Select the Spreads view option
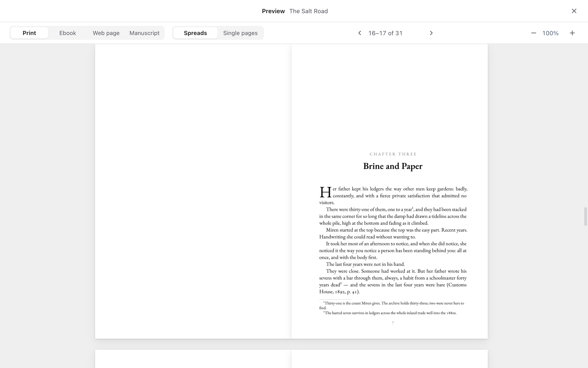588x368 pixels. point(196,33)
